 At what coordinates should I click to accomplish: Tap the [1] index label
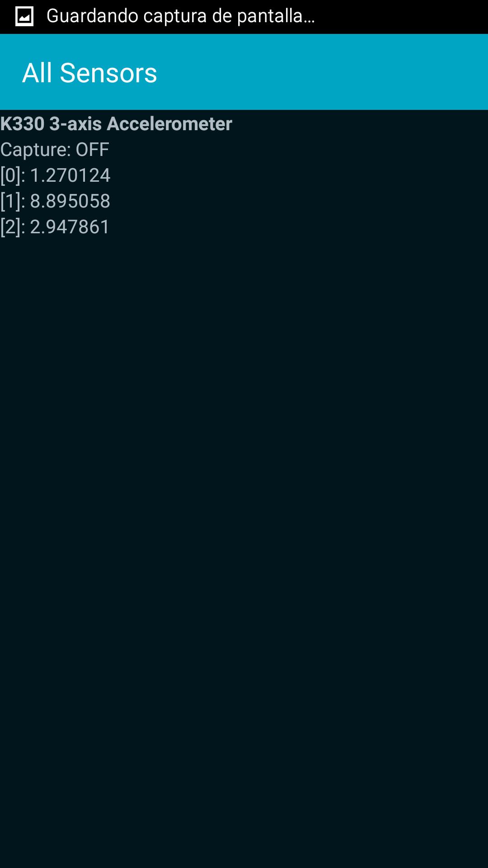[x=11, y=201]
